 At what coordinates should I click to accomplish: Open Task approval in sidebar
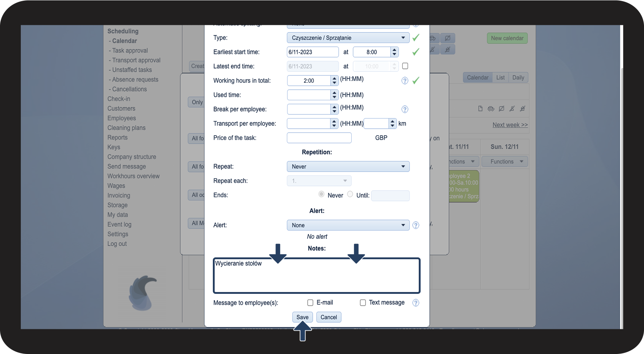tap(130, 51)
